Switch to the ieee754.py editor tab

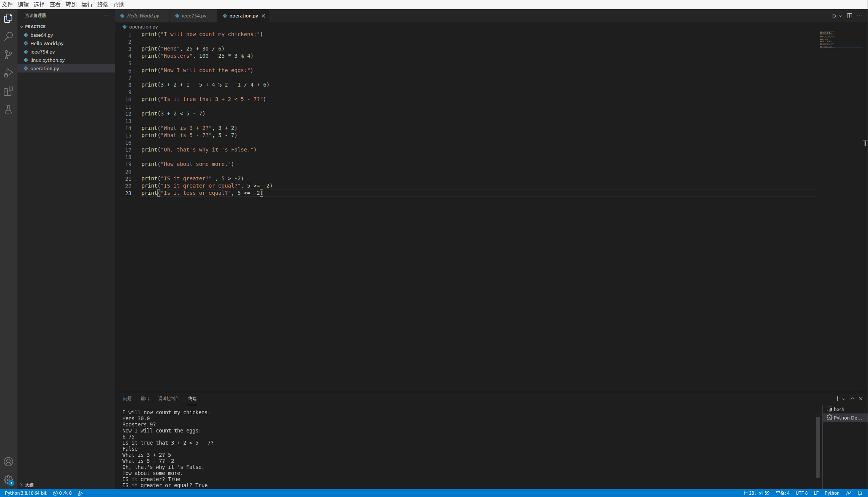coord(194,16)
